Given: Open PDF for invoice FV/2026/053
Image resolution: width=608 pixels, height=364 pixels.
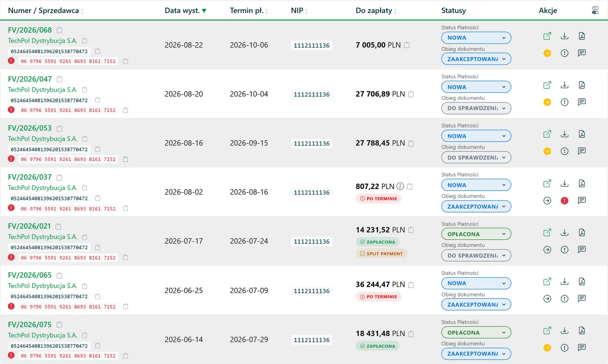Looking at the screenshot, I should coord(582,134).
